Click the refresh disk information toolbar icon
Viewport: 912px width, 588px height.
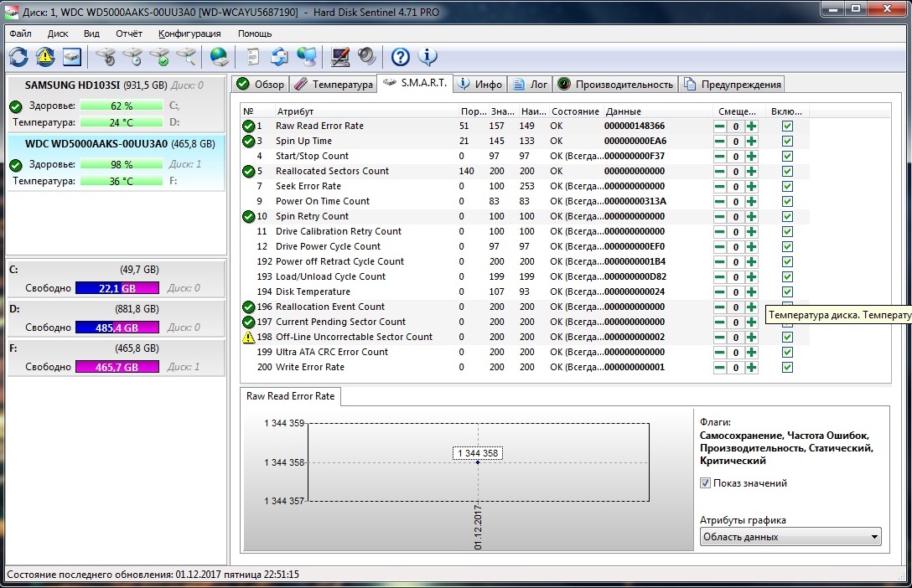[x=18, y=57]
